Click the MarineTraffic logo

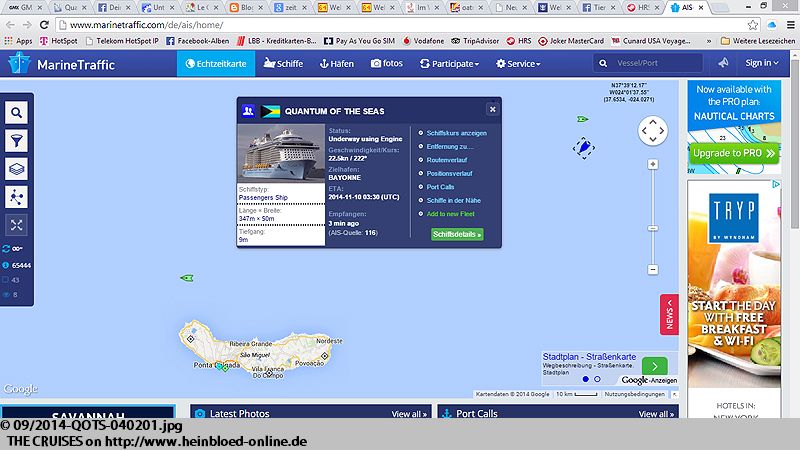(x=62, y=64)
